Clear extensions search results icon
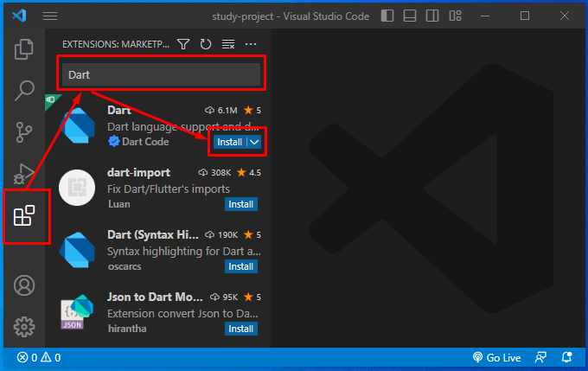Image resolution: width=588 pixels, height=371 pixels. [x=228, y=44]
